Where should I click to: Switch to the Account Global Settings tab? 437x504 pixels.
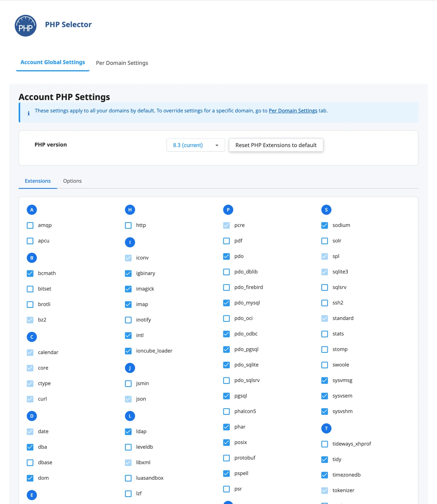pyautogui.click(x=53, y=62)
